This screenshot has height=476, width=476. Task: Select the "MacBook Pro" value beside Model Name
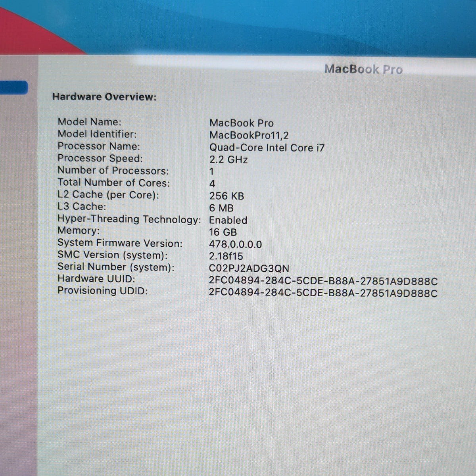pyautogui.click(x=242, y=123)
